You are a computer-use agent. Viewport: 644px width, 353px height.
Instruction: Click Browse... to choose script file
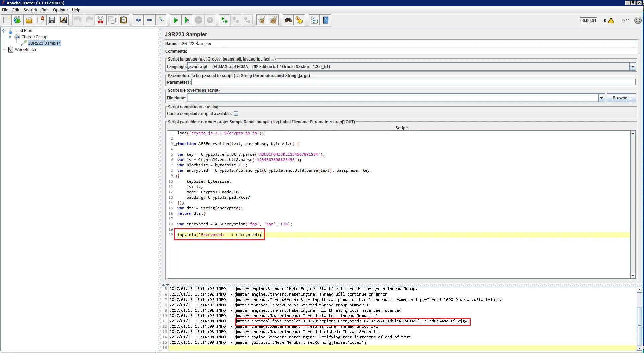[x=621, y=98]
